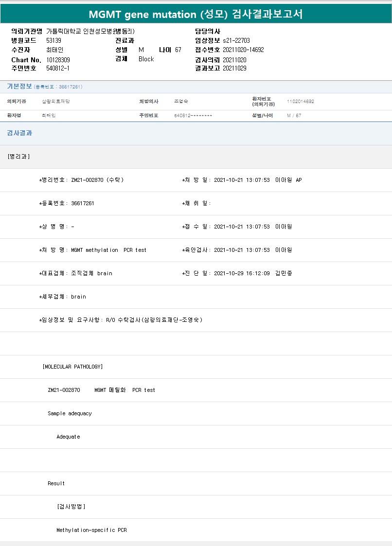Click the 임상정보 value s21-22703
The width and height of the screenshot is (392, 546).
tap(236, 40)
